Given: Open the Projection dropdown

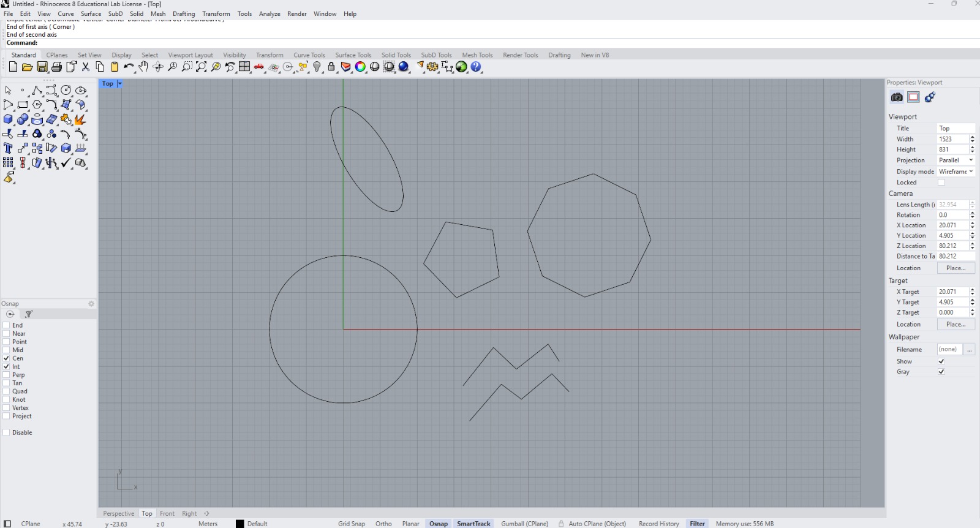Looking at the screenshot, I should click(x=956, y=160).
